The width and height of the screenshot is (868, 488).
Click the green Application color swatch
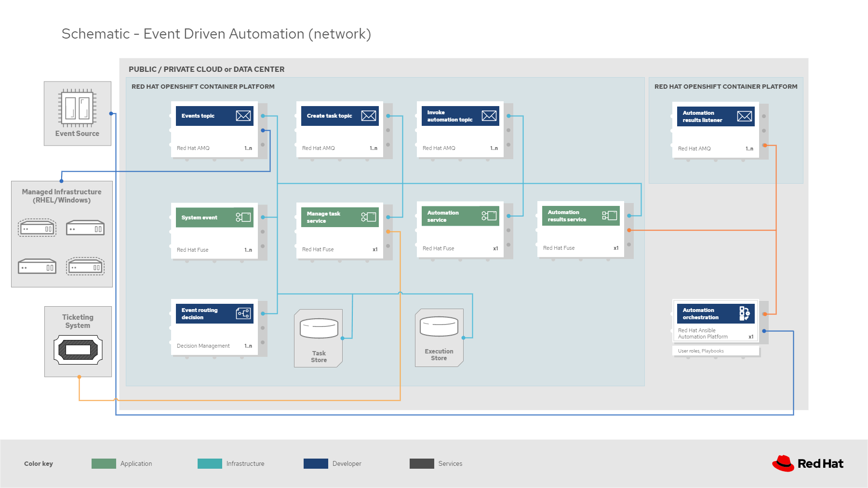[104, 463]
